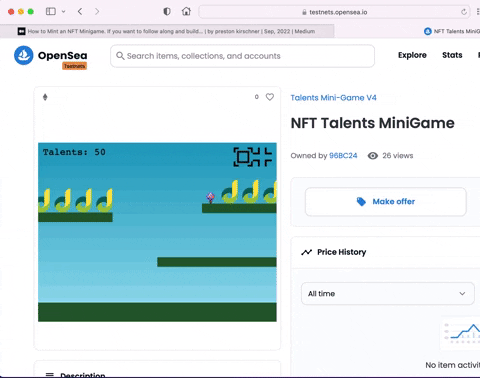The image size is (480, 378).
Task: Switch to the Medium article tab
Action: click(x=167, y=31)
